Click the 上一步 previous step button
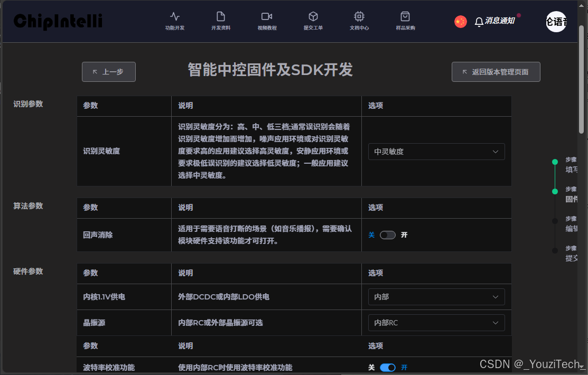The height and width of the screenshot is (375, 588). [x=108, y=72]
